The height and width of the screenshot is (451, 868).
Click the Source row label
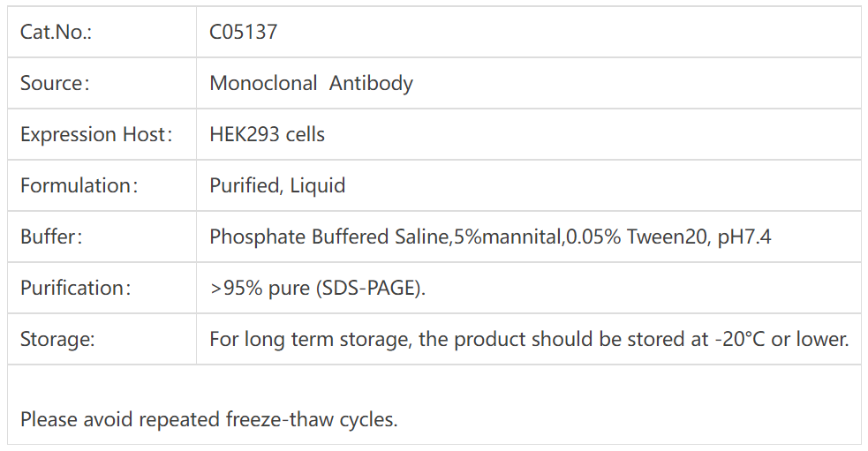[55, 84]
